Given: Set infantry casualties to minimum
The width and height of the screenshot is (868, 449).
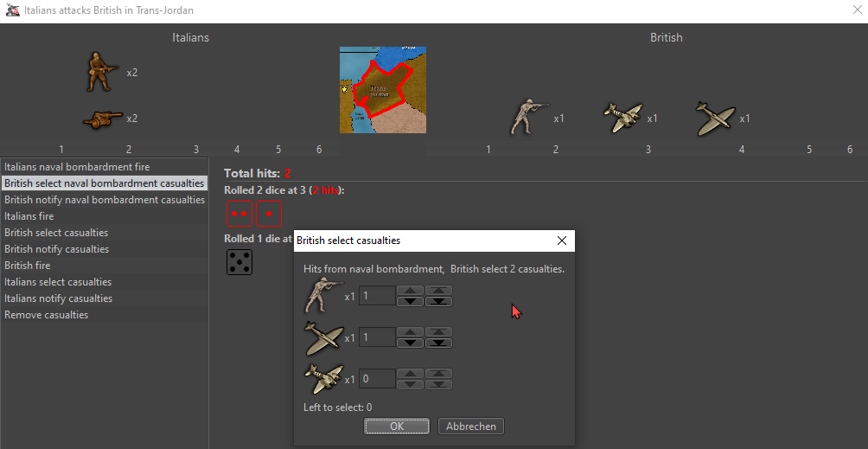Looking at the screenshot, I should [x=439, y=301].
